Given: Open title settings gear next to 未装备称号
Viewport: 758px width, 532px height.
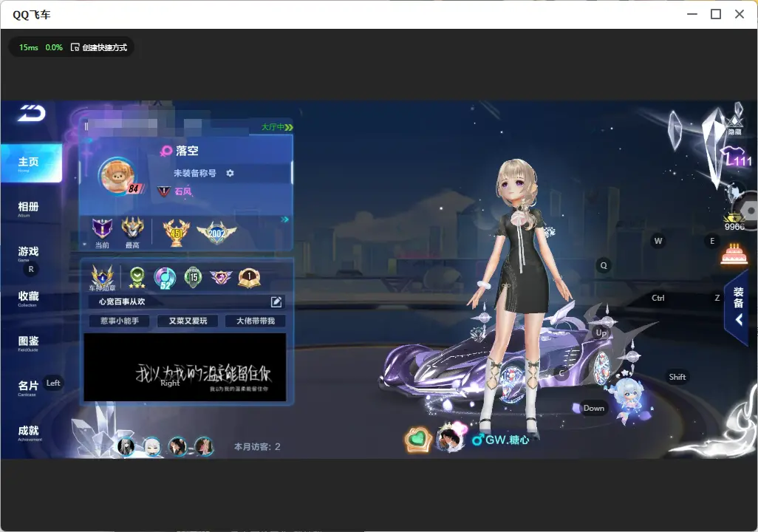Looking at the screenshot, I should pos(230,173).
